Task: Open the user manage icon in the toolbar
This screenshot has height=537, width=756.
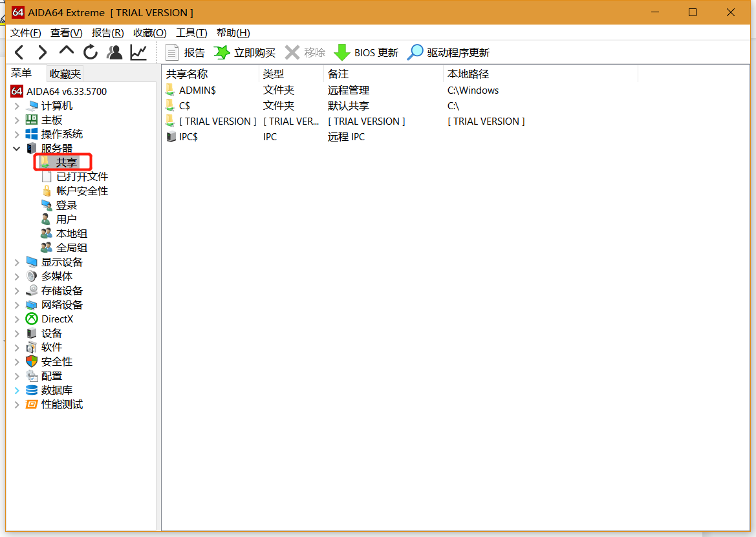Action: (114, 52)
